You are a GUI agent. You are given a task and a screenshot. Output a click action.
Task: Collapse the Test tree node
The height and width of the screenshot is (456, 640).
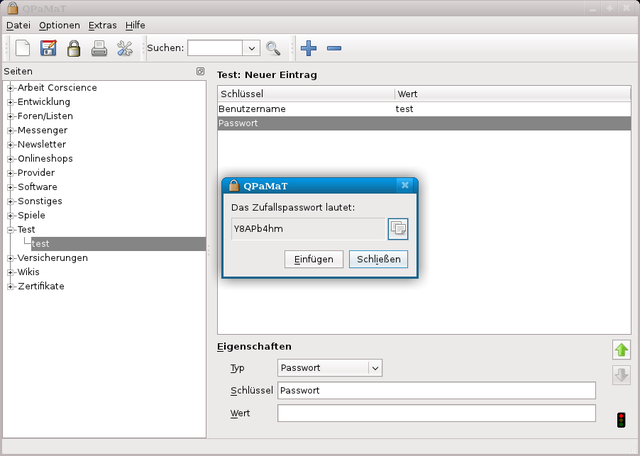pos(10,230)
